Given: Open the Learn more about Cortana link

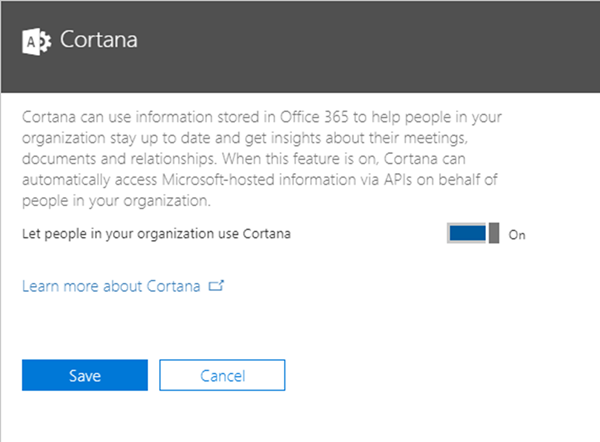Looking at the screenshot, I should [x=112, y=286].
